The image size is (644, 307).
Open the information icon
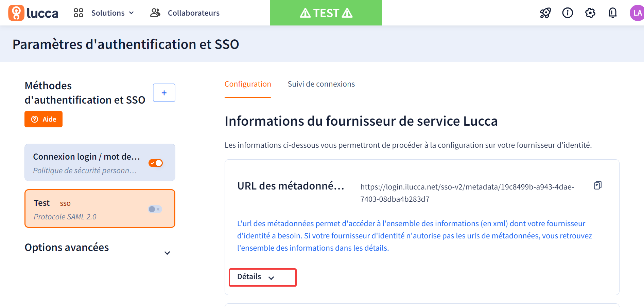point(568,13)
